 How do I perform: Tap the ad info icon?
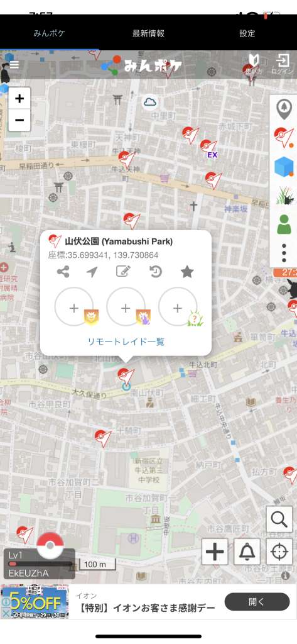tap(6, 602)
